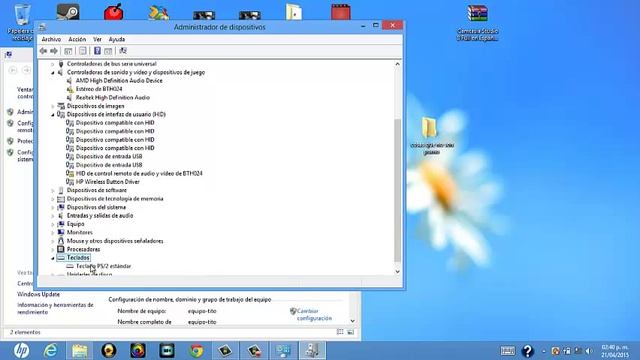This screenshot has height=360, width=640.
Task: Click scroll-down arrow of device tree
Action: click(x=398, y=272)
